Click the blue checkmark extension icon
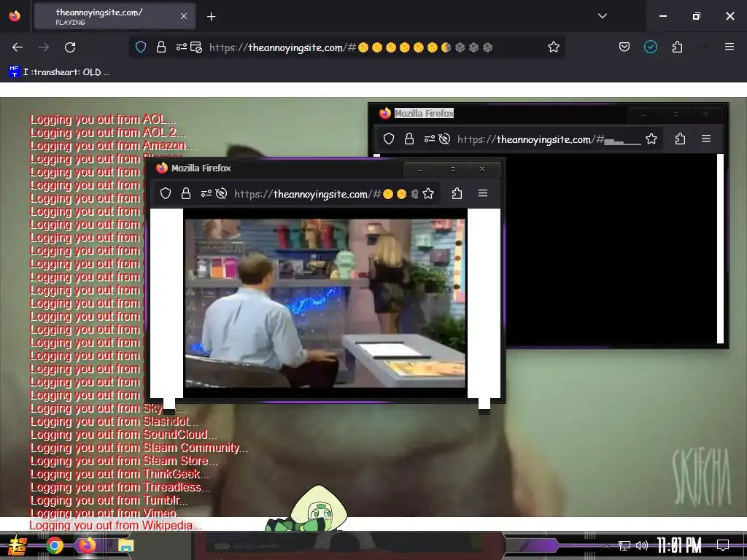Image resolution: width=747 pixels, height=560 pixels. [x=650, y=47]
